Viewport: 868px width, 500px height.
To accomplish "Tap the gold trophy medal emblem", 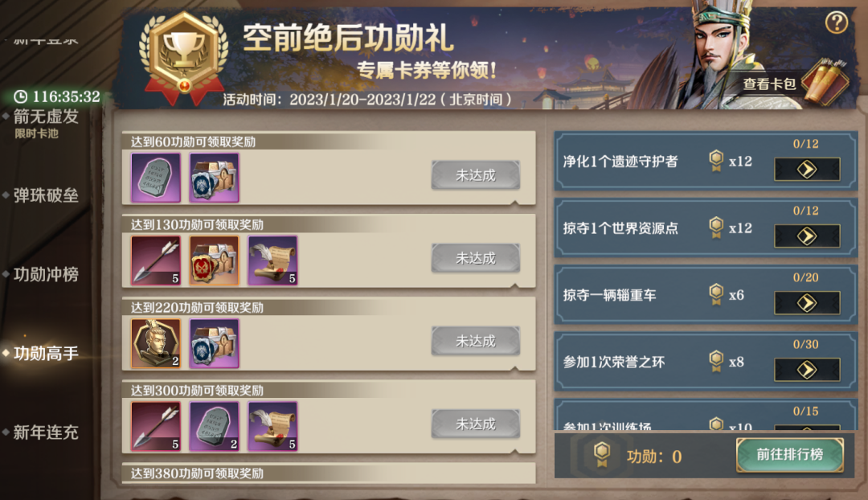I will (x=184, y=56).
